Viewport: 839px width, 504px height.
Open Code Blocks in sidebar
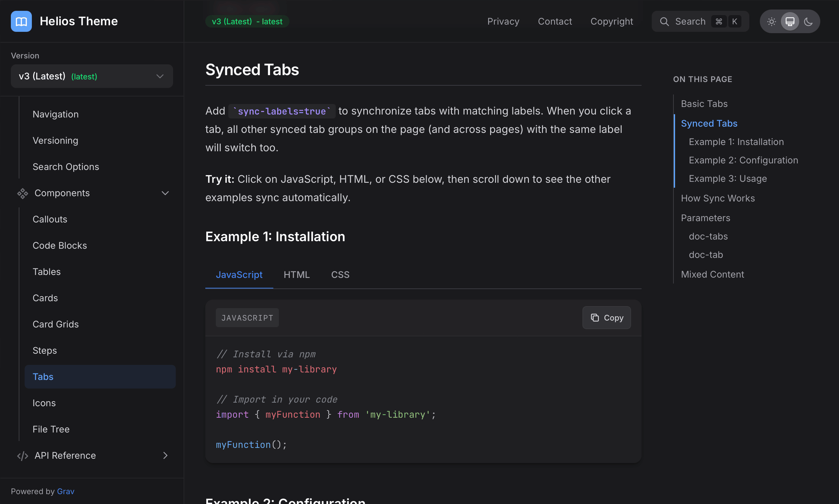click(x=60, y=245)
